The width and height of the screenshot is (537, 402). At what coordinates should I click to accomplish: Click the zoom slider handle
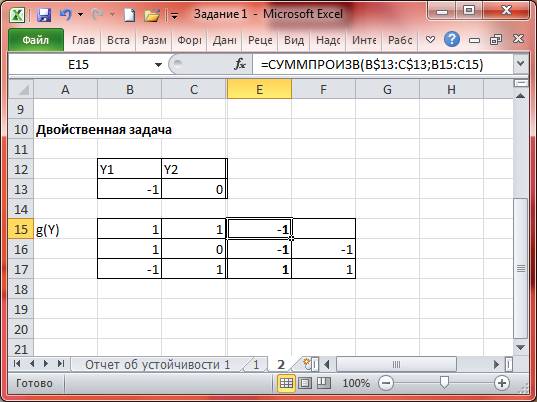(444, 382)
